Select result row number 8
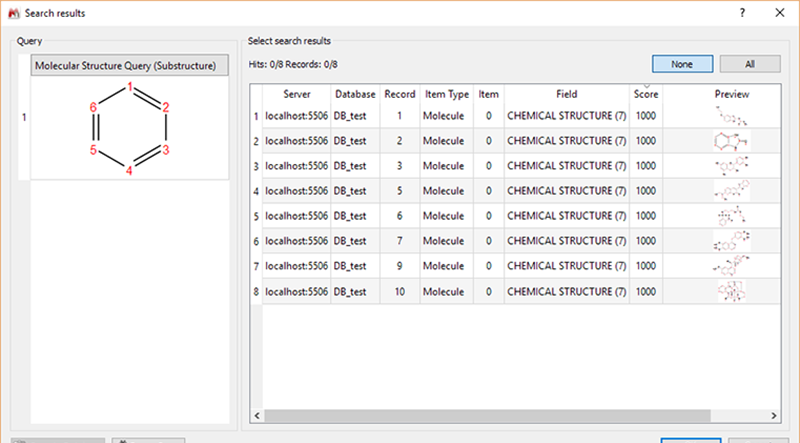Viewport: 800px width, 443px height. (255, 291)
